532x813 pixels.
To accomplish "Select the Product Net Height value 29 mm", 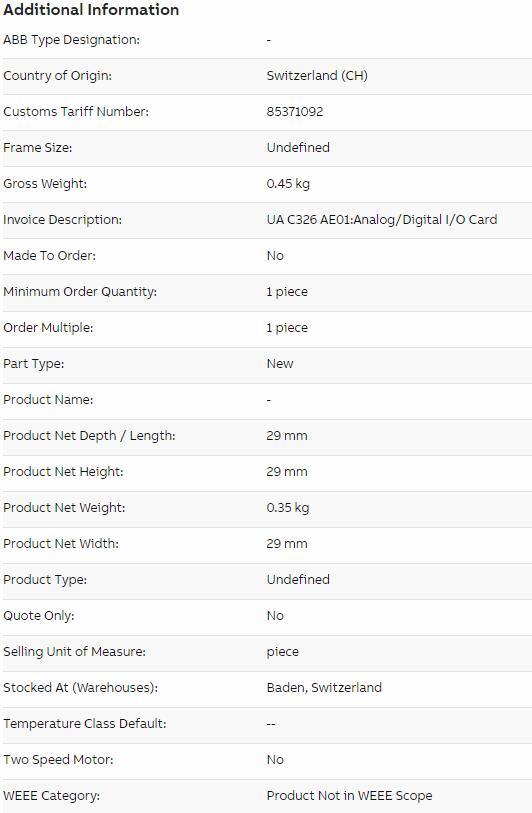I will (x=287, y=472).
